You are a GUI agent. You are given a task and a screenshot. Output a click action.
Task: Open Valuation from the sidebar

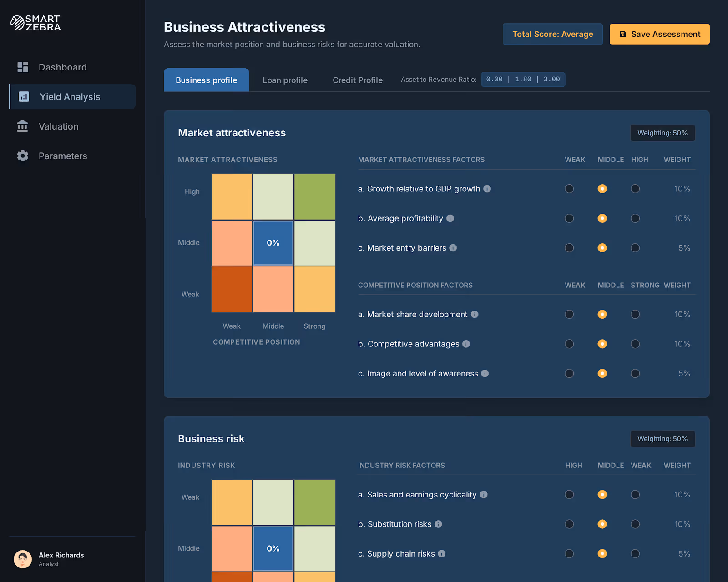[x=72, y=126]
